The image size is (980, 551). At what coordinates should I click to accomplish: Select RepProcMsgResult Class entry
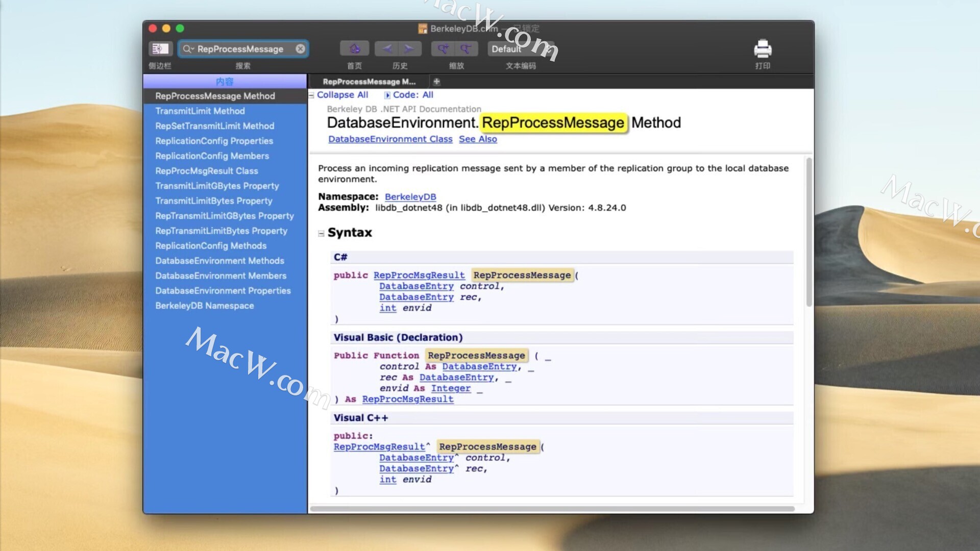click(x=225, y=171)
